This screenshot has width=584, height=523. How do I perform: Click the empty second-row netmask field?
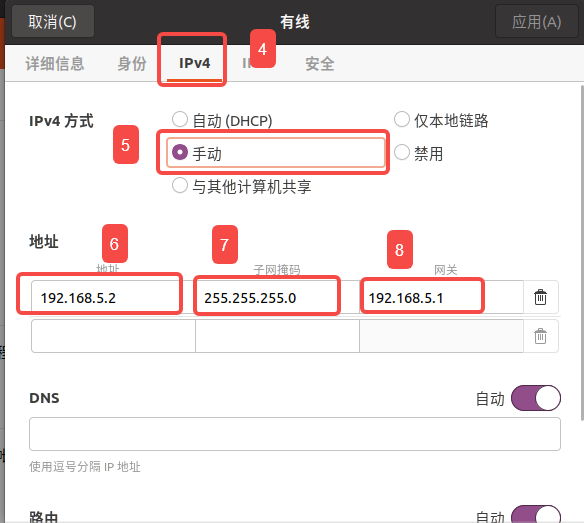tap(277, 336)
